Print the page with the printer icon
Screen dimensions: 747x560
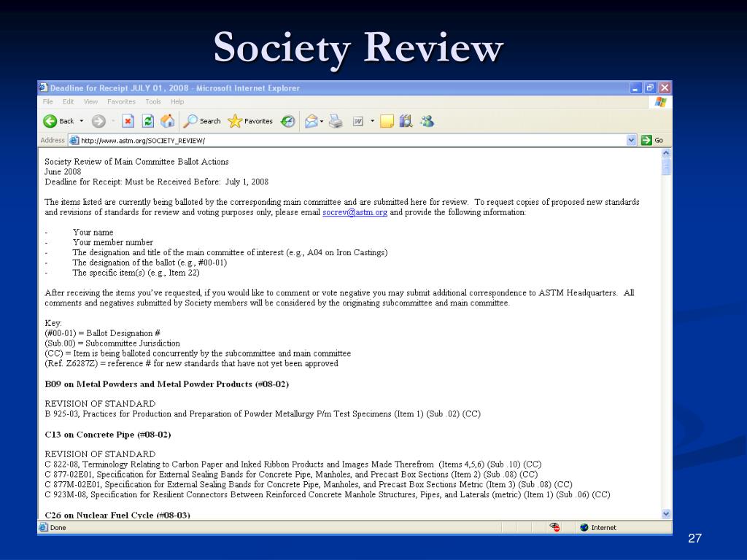pos(336,122)
